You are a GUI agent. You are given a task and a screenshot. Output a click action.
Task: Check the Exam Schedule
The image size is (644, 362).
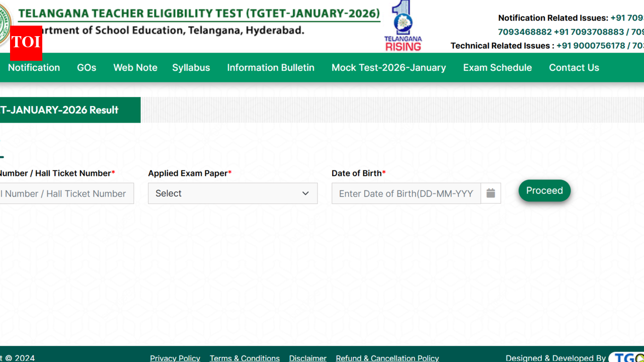497,67
